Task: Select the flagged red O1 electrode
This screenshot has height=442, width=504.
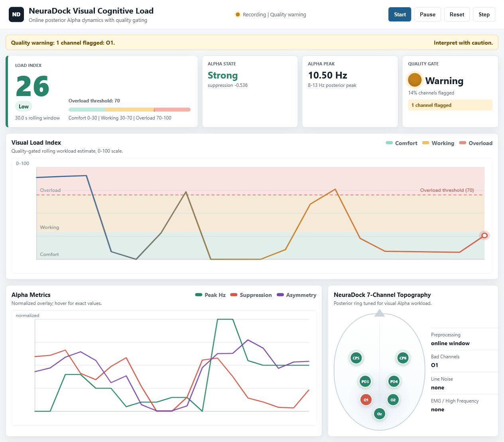Action: coord(366,400)
